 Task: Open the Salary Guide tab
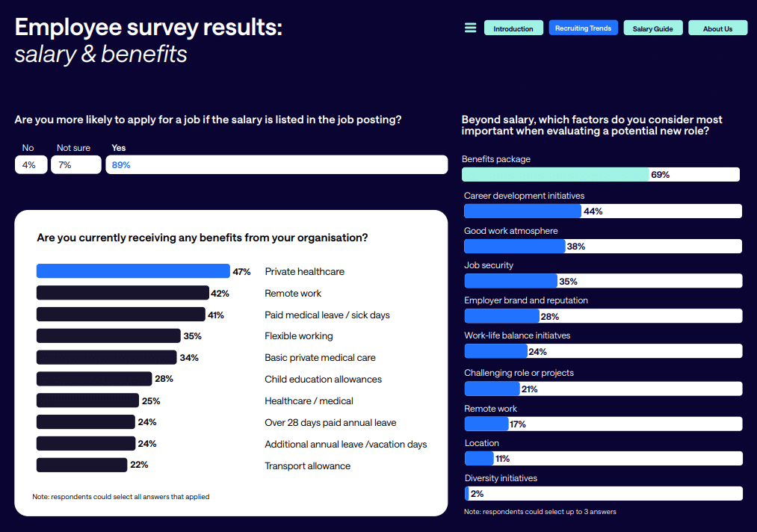click(652, 28)
